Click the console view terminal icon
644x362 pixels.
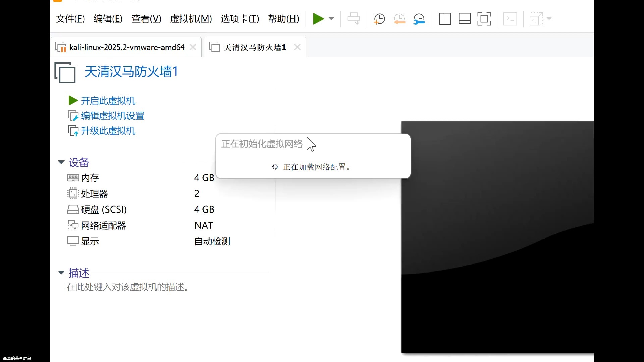coord(510,19)
